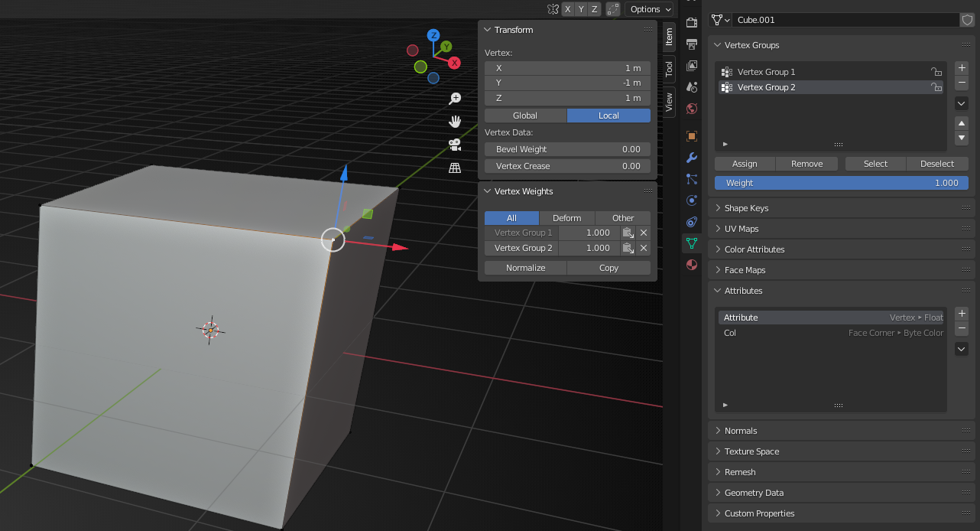
Task: Add a vertex group with plus button
Action: coord(962,68)
